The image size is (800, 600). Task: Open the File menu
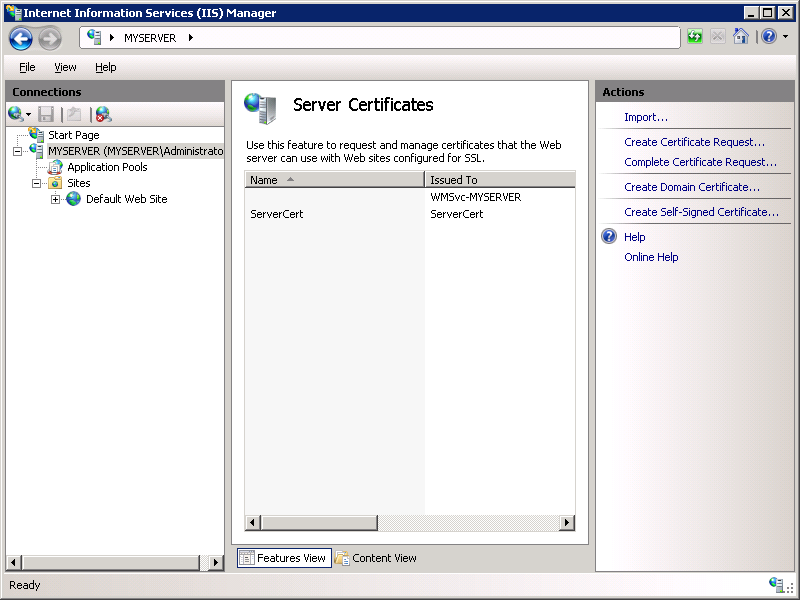[26, 67]
